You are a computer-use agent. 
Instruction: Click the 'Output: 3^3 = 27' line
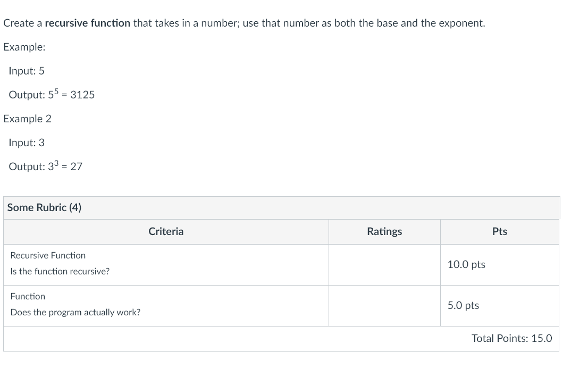pyautogui.click(x=45, y=165)
